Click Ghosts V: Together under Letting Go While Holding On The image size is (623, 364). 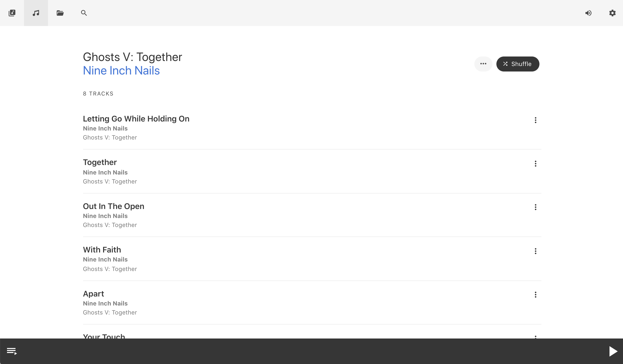pyautogui.click(x=110, y=137)
